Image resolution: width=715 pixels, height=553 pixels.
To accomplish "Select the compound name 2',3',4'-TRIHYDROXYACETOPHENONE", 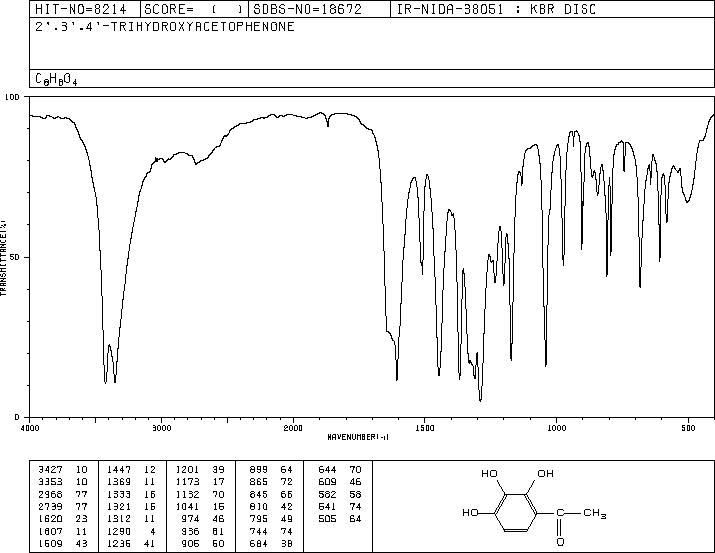I will [165, 27].
